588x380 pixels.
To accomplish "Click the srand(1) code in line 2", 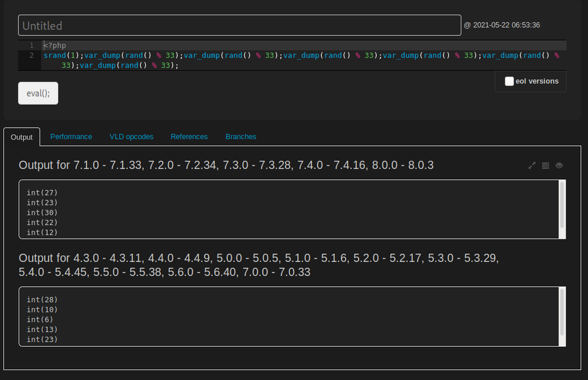I will pos(62,55).
